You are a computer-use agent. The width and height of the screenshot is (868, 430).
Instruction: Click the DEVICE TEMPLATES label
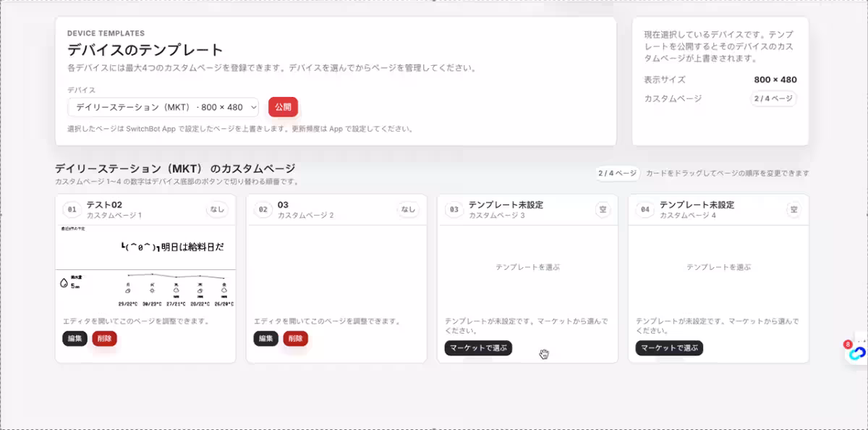pos(106,33)
